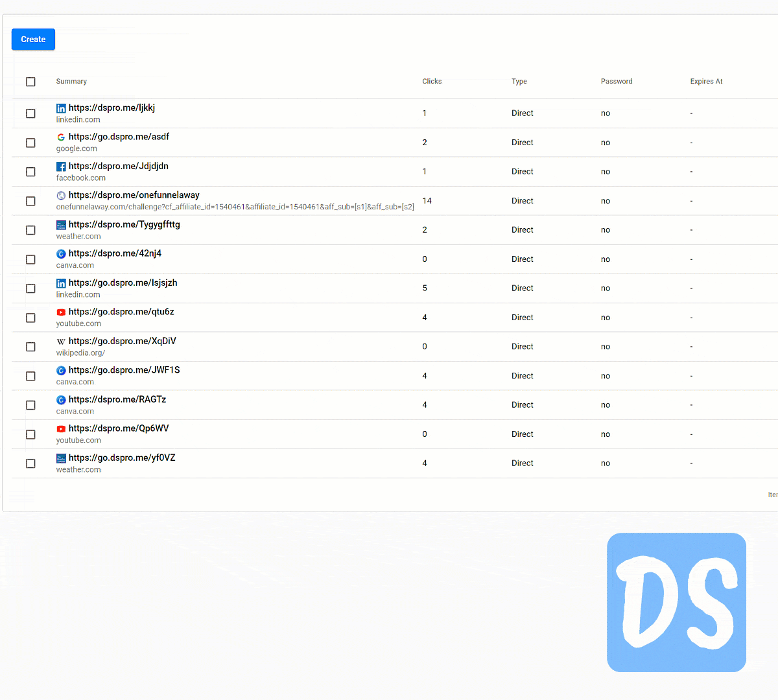Click the Wikipedia icon beside go.dspro.me/XqDiV
Viewport: 778px width, 700px height.
pyautogui.click(x=61, y=342)
